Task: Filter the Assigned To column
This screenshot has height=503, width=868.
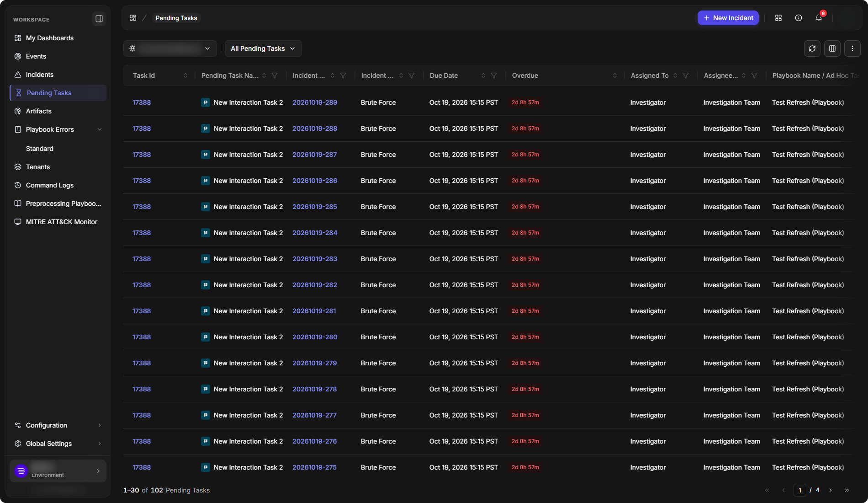Action: tap(686, 75)
